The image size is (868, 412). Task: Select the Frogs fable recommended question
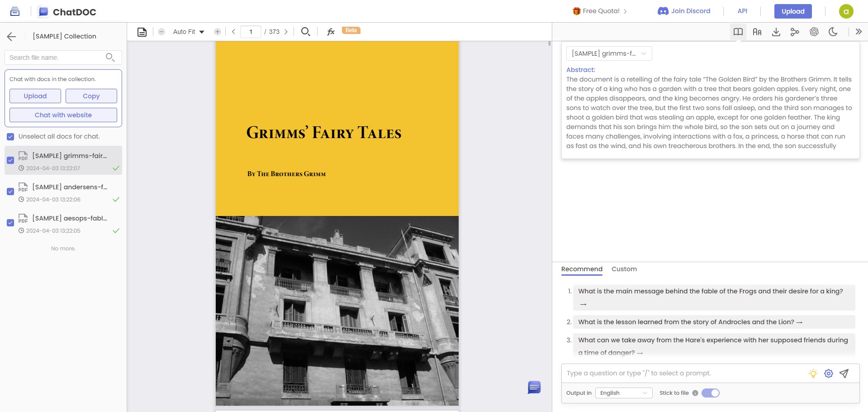[714, 297]
